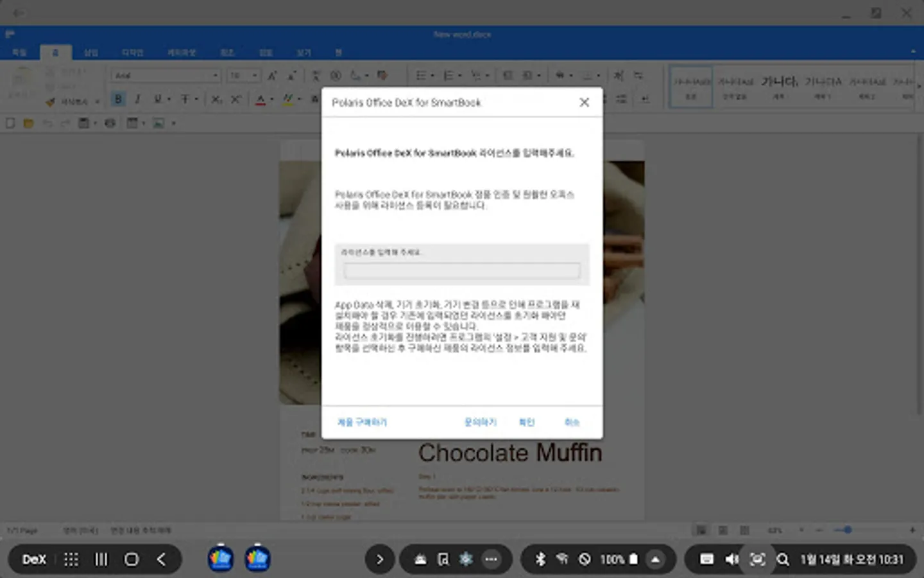Click the save disk icon
924x578 pixels.
point(83,123)
